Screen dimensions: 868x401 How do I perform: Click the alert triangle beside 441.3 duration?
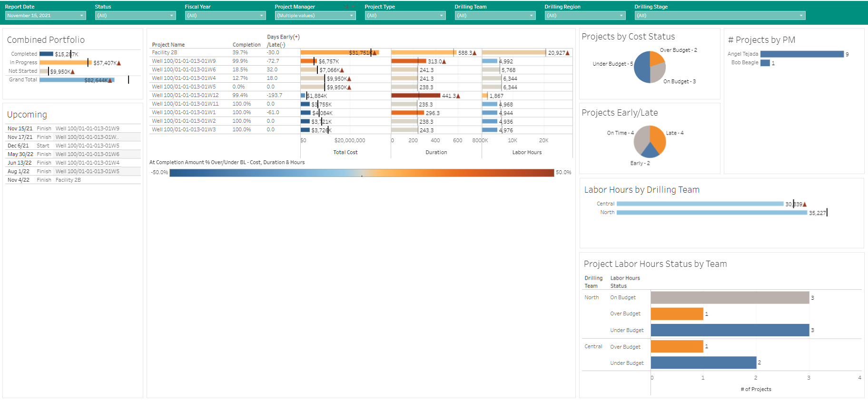click(x=458, y=96)
